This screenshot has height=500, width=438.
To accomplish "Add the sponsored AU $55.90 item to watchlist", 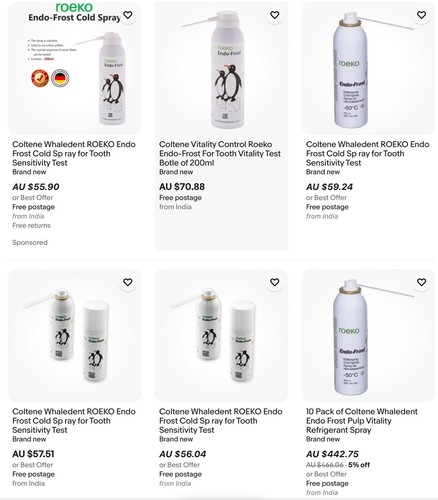I will coord(128,15).
